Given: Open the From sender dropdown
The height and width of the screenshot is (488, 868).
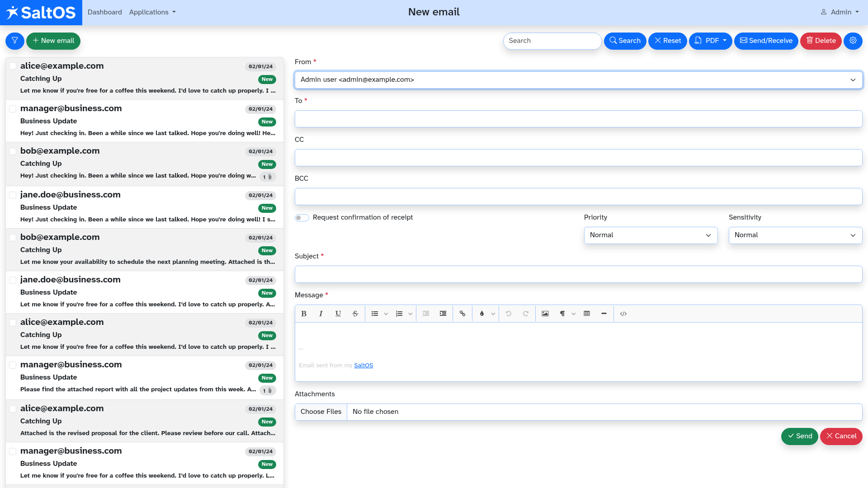Looking at the screenshot, I should 578,80.
